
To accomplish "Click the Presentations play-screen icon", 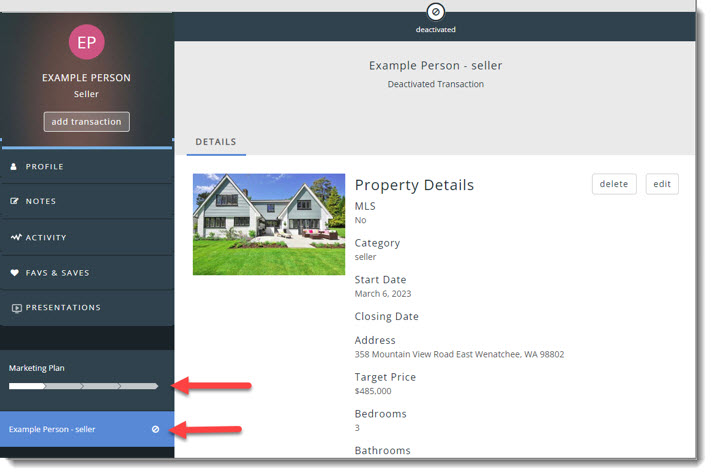I will pos(17,308).
